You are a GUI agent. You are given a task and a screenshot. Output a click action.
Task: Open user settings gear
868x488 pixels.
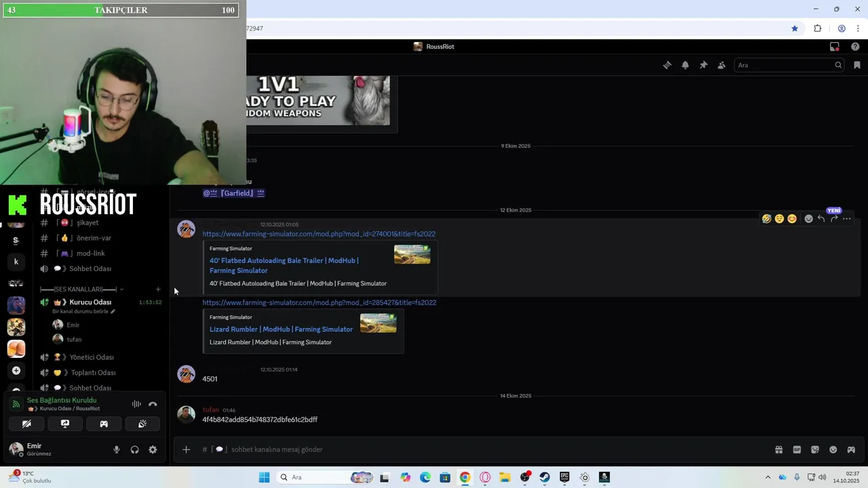point(153,449)
